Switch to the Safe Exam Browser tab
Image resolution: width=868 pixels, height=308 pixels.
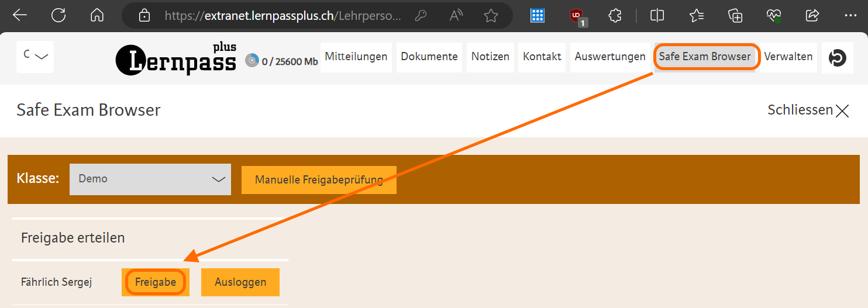click(705, 57)
